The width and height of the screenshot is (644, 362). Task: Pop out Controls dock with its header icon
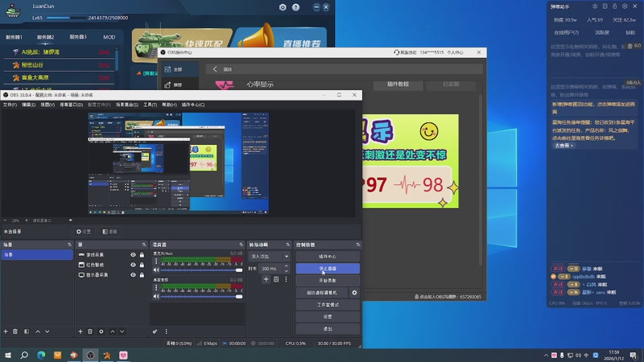click(x=358, y=245)
